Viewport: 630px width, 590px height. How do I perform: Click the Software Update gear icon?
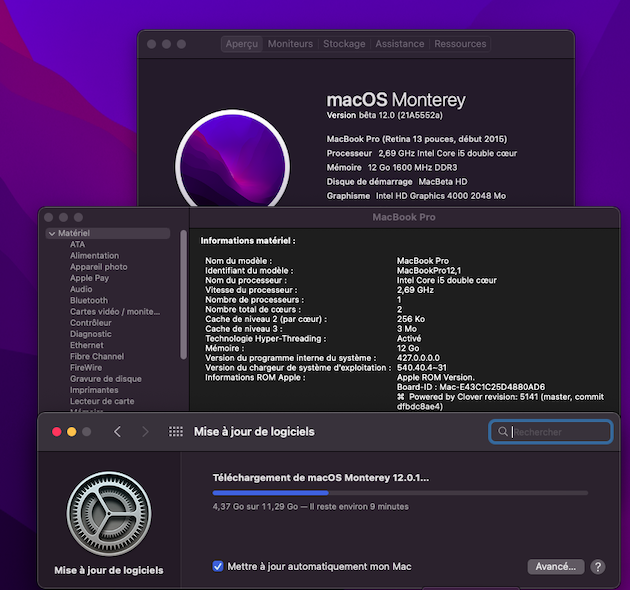(109, 514)
